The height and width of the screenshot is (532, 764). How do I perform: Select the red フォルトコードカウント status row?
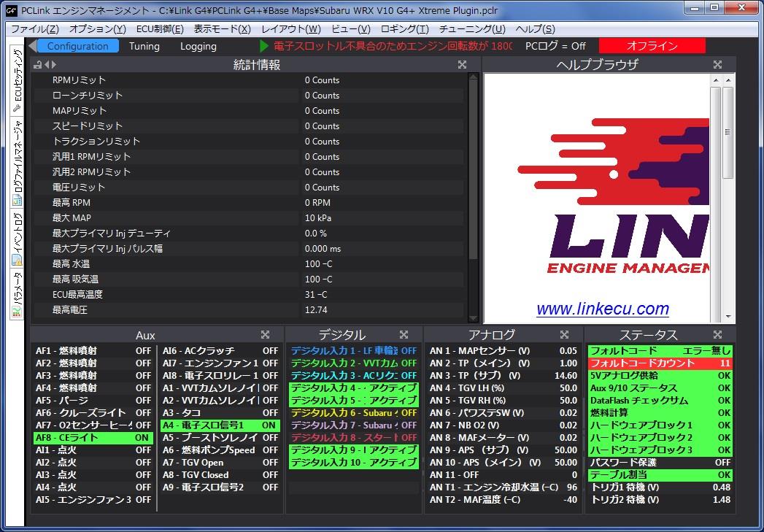pyautogui.click(x=660, y=363)
